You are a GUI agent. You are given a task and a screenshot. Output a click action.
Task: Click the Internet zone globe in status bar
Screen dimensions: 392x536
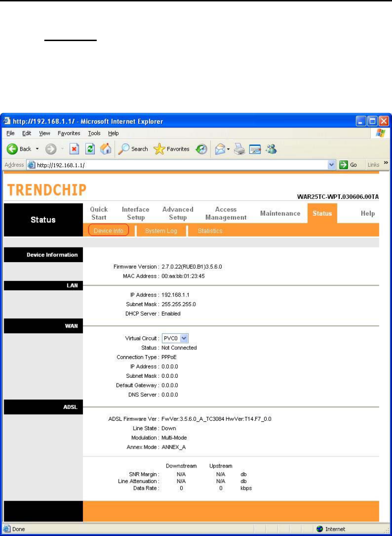pyautogui.click(x=320, y=529)
